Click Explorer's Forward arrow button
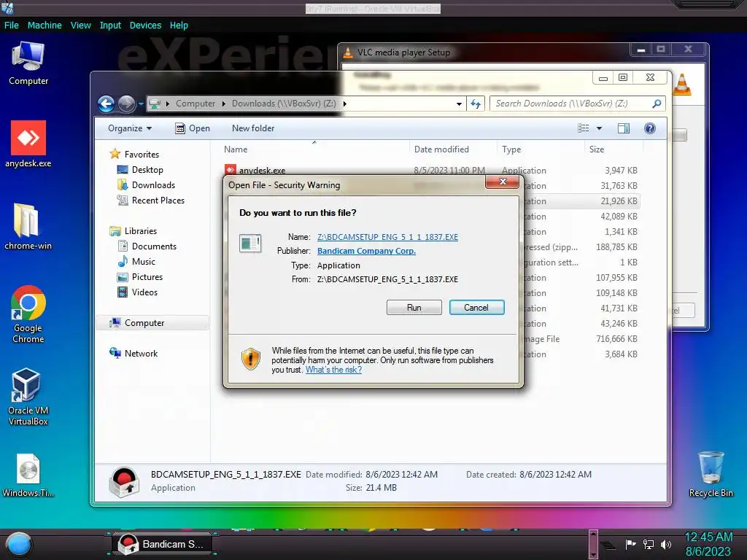This screenshot has width=747, height=560. [127, 104]
